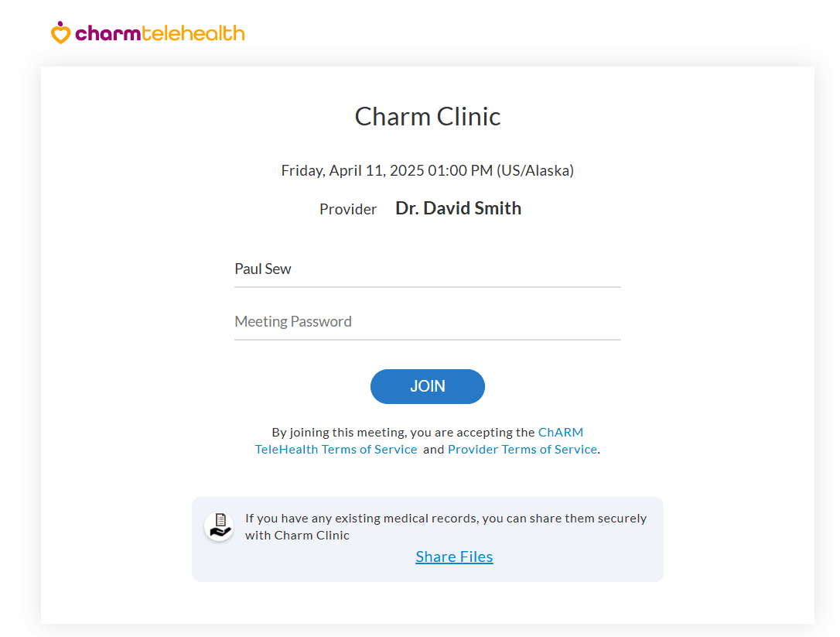Click the Provider label
840x637 pixels.
tap(348, 208)
